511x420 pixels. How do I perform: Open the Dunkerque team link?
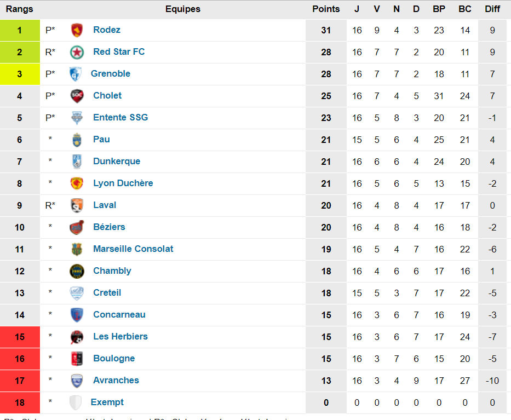(117, 162)
